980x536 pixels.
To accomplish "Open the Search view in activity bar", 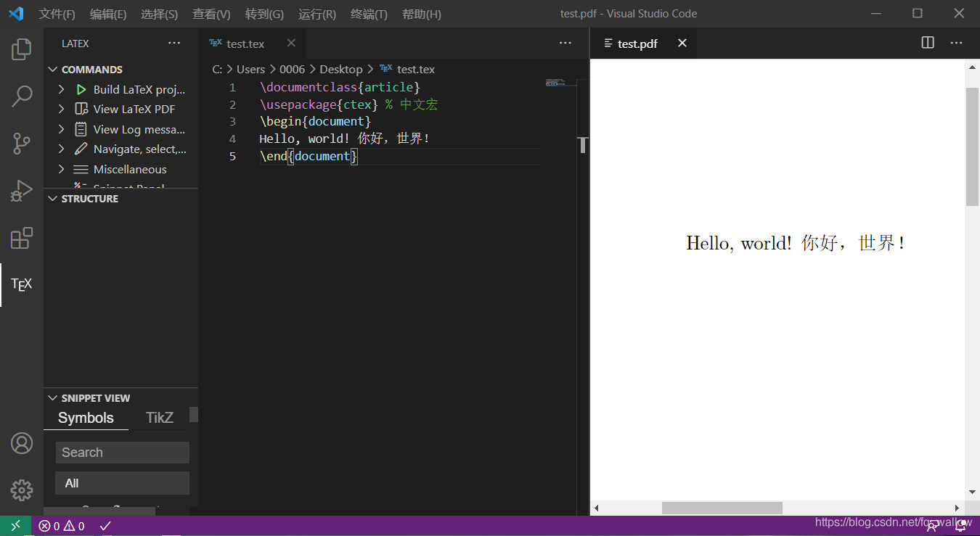I will point(22,96).
